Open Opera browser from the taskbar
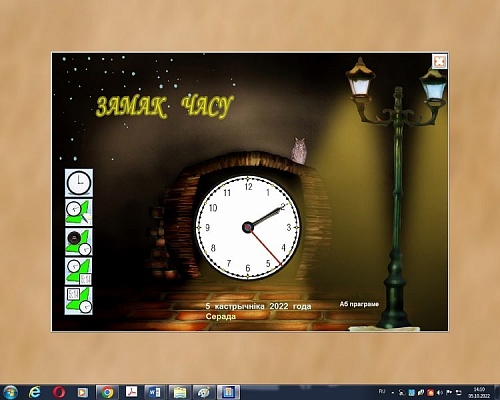The height and width of the screenshot is (400, 500). (x=59, y=392)
